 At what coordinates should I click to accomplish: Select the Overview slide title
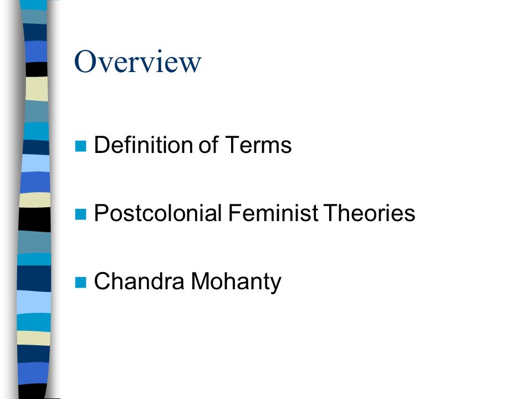[138, 62]
